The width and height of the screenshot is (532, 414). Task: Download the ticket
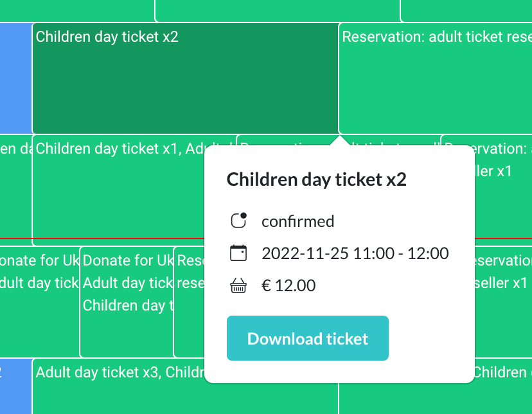[307, 338]
